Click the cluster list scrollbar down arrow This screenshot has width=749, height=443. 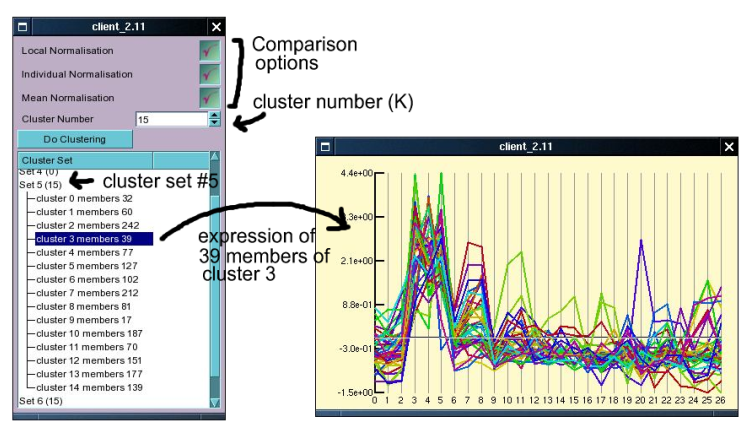214,401
